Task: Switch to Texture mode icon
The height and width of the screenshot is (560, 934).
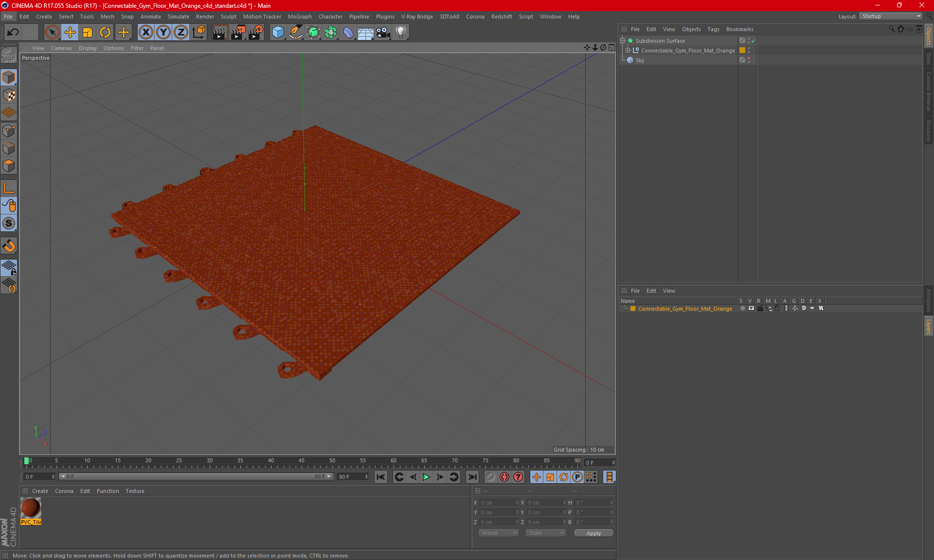Action: (9, 95)
